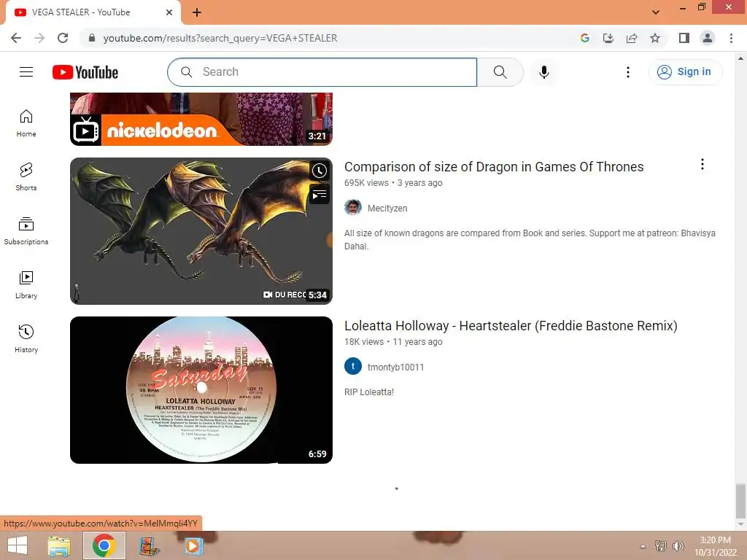Open Chrome three-dot menu
The width and height of the screenshot is (747, 560).
point(731,38)
